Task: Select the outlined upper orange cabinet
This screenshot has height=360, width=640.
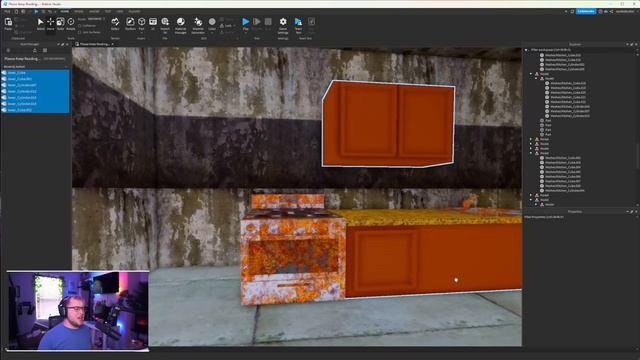Action: coord(388,124)
